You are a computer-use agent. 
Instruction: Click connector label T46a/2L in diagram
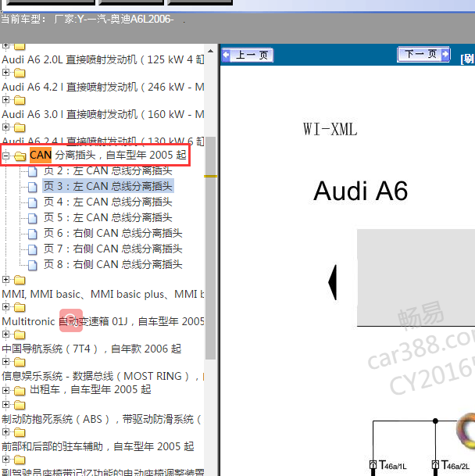tap(455, 465)
